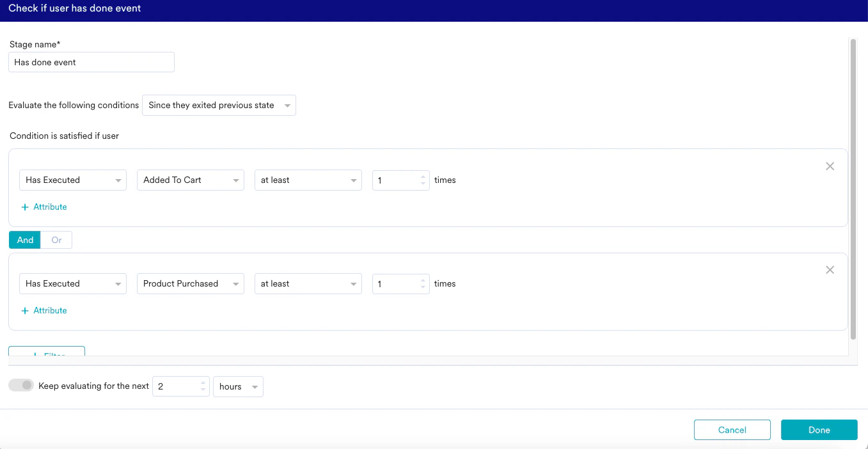868x449 pixels.
Task: Remove the Added To Cart condition
Action: (x=830, y=166)
